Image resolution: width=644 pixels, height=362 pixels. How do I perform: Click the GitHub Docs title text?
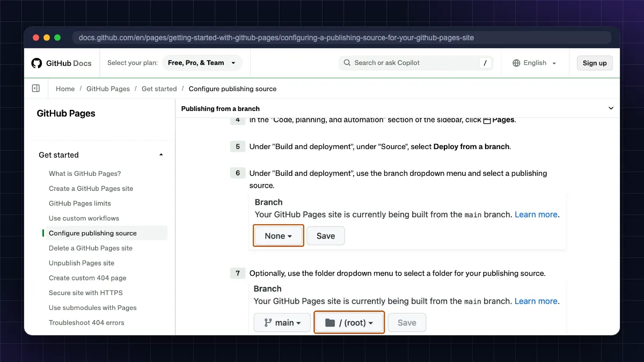pyautogui.click(x=69, y=63)
